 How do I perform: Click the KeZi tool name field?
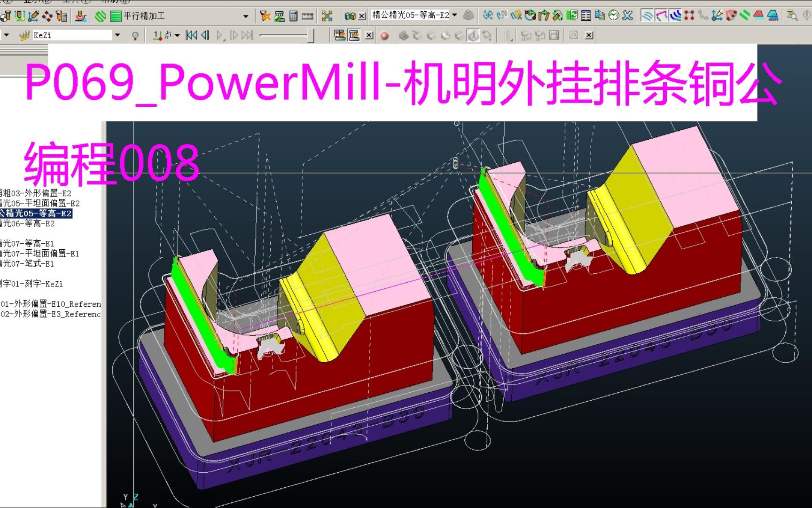73,35
